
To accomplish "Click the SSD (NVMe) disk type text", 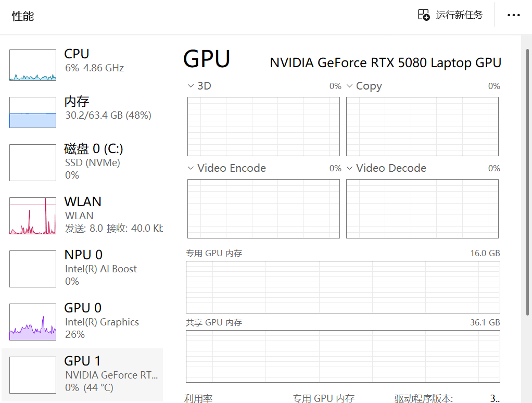I will [x=93, y=162].
